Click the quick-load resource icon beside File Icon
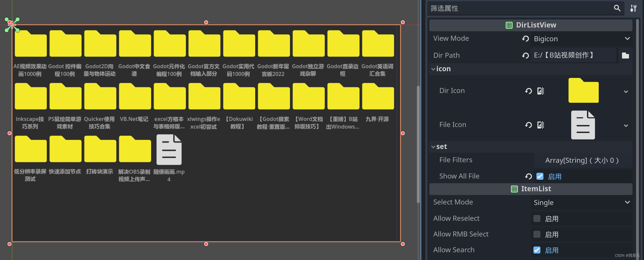 point(541,125)
